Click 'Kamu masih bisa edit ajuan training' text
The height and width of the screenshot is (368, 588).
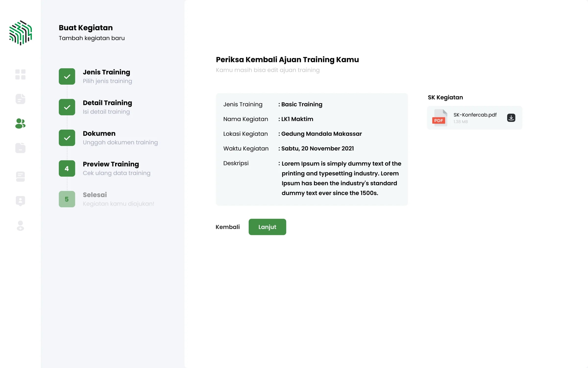[x=268, y=70]
